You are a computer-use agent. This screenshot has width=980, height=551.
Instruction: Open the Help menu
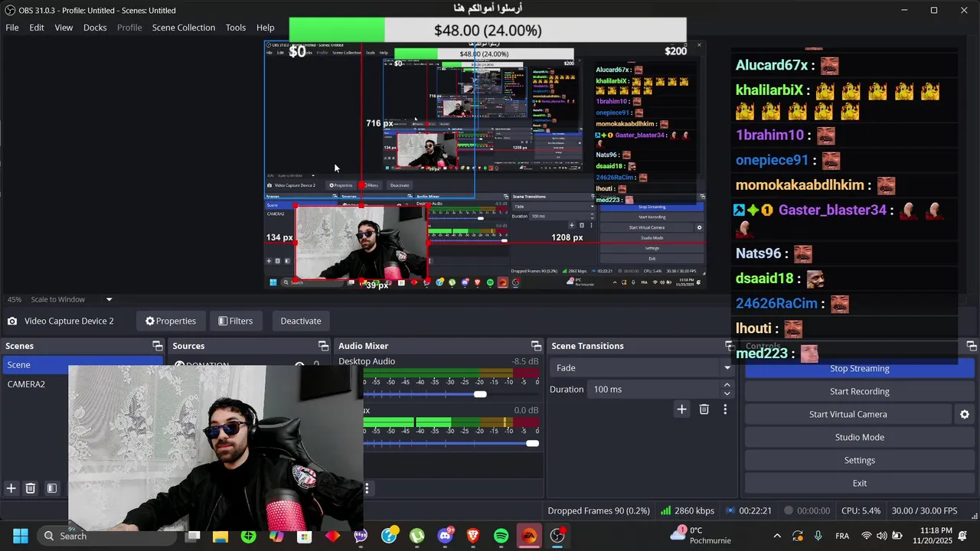265,28
